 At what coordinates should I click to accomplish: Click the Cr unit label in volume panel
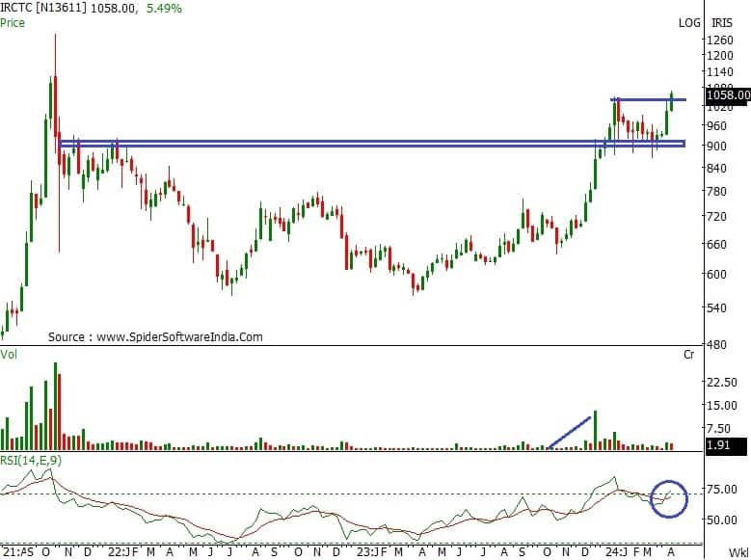tap(688, 356)
